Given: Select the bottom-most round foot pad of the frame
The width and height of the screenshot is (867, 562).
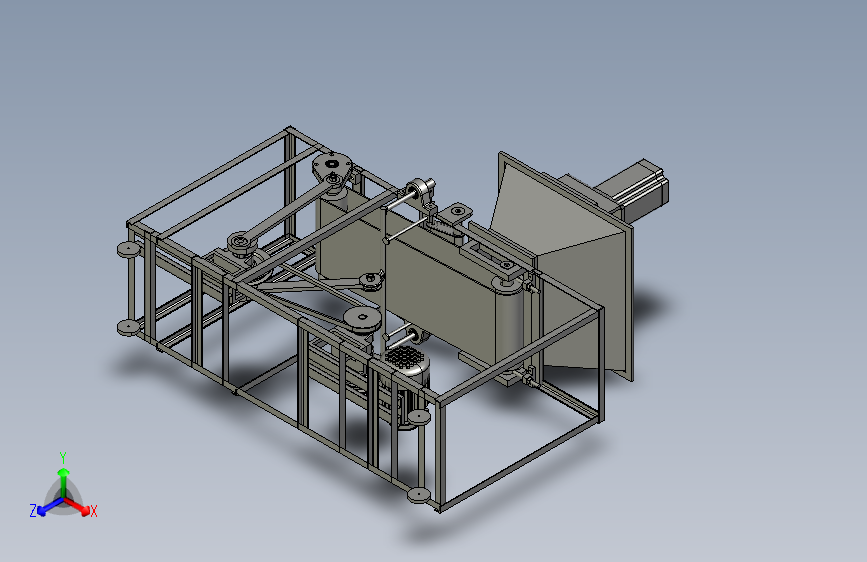Looking at the screenshot, I should coord(419,494).
